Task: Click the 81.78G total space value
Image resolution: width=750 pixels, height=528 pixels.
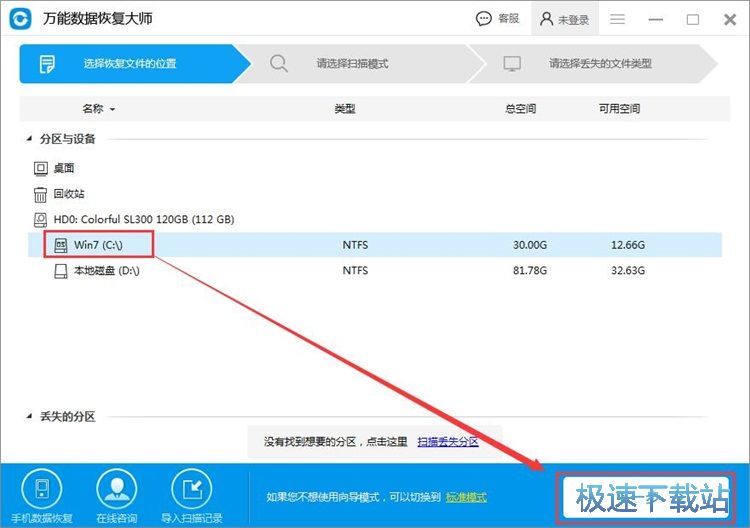Action: (x=530, y=270)
